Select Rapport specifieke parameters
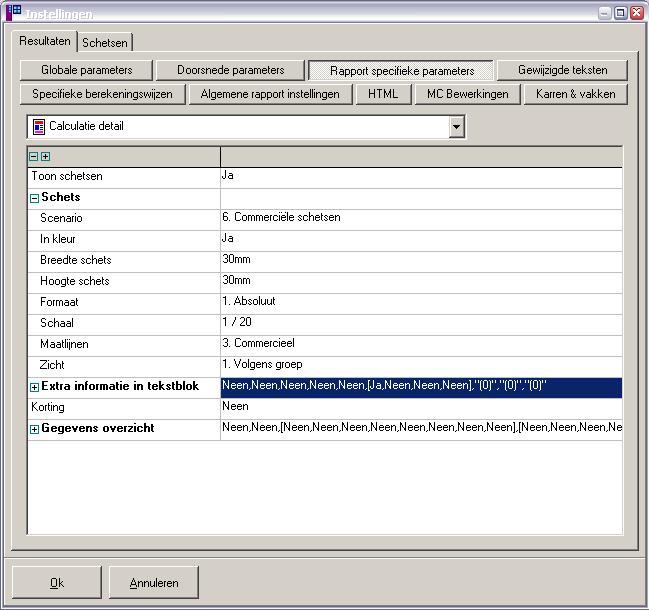Screen dimensions: 649x610 (x=401, y=71)
